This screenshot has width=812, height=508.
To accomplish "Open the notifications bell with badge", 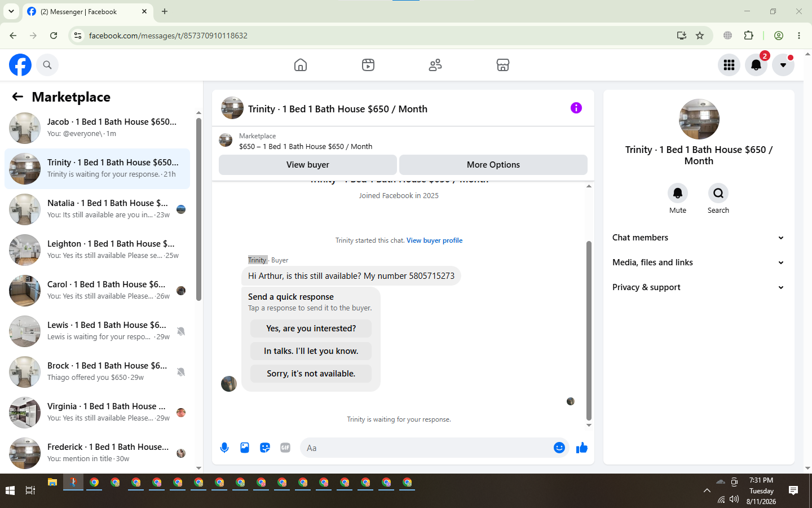I will pyautogui.click(x=756, y=65).
